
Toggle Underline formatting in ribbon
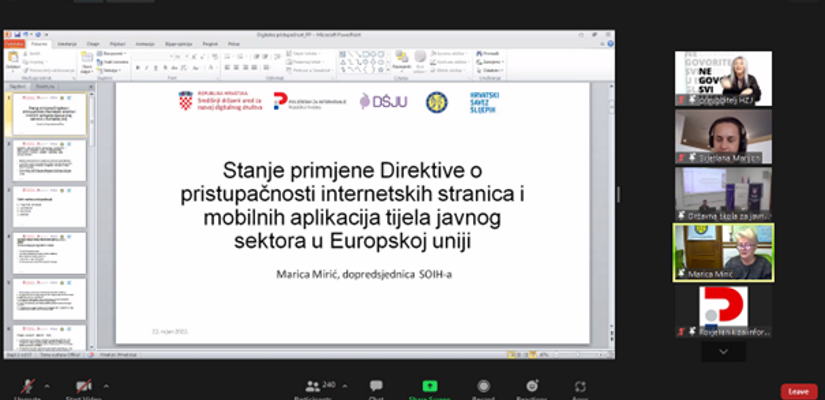[156, 68]
